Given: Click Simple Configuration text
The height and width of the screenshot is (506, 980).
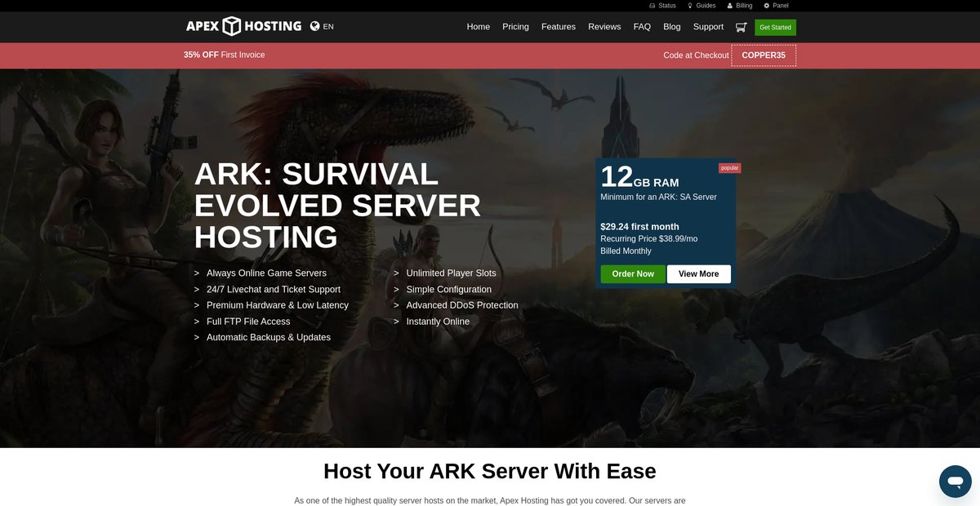Looking at the screenshot, I should [448, 290].
